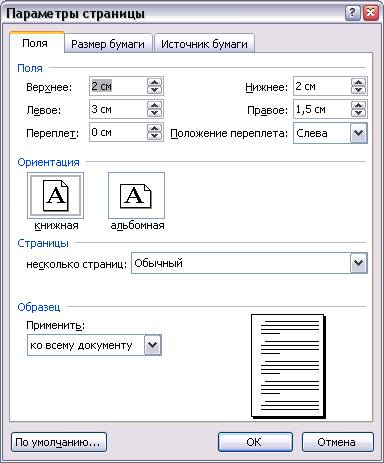Click the Положение переплета: label

229,133
